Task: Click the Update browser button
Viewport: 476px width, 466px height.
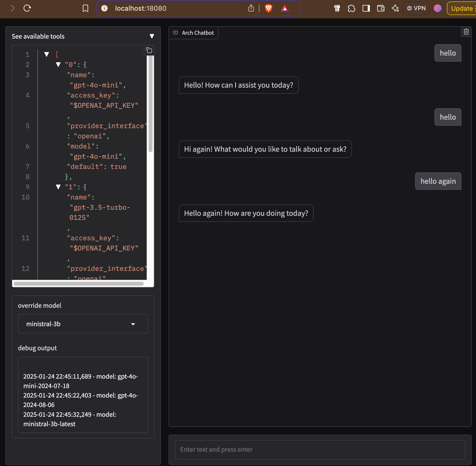Action: (462, 8)
